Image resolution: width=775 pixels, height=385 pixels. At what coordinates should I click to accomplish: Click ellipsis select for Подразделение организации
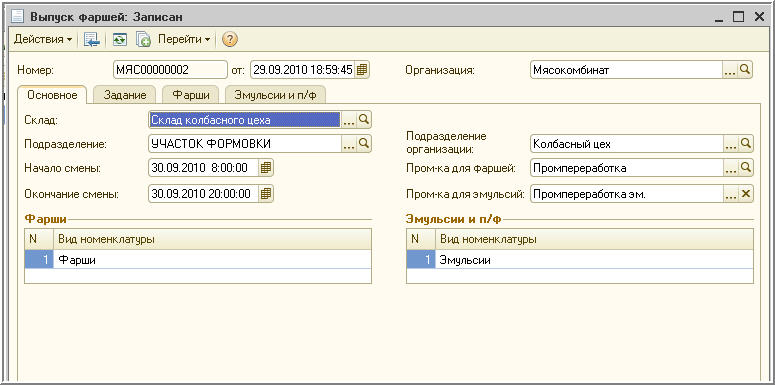click(x=731, y=144)
